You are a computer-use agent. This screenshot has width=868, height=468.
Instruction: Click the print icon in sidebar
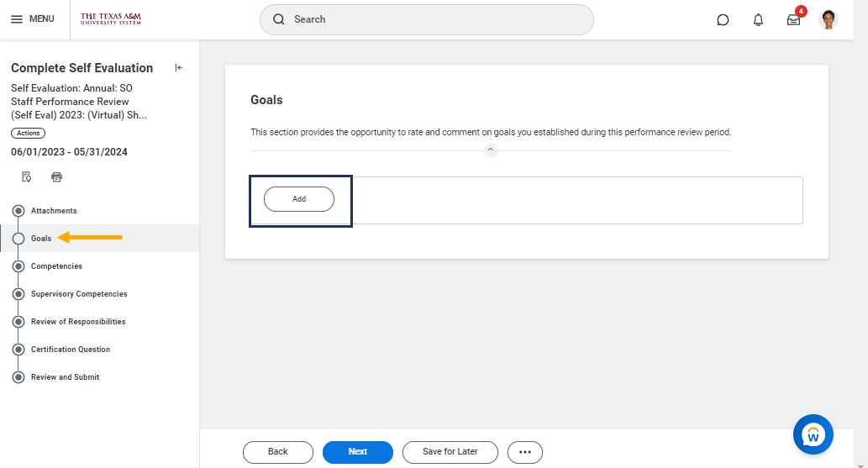point(57,177)
